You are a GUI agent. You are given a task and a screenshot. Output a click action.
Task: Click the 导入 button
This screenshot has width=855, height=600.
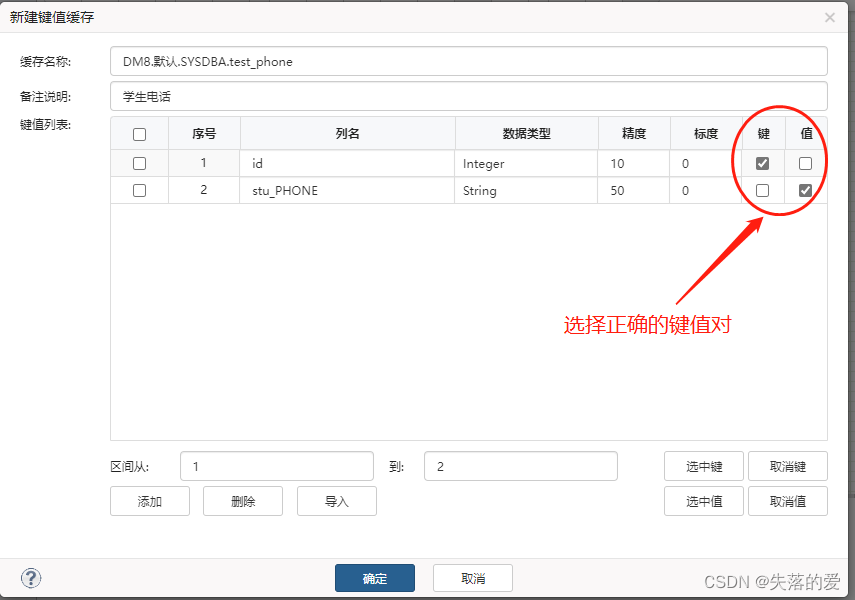(337, 501)
